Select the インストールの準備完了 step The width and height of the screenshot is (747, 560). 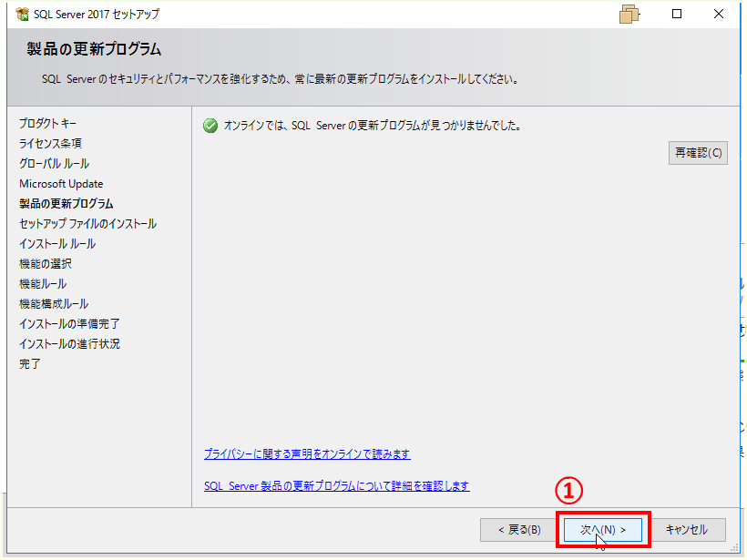69,323
